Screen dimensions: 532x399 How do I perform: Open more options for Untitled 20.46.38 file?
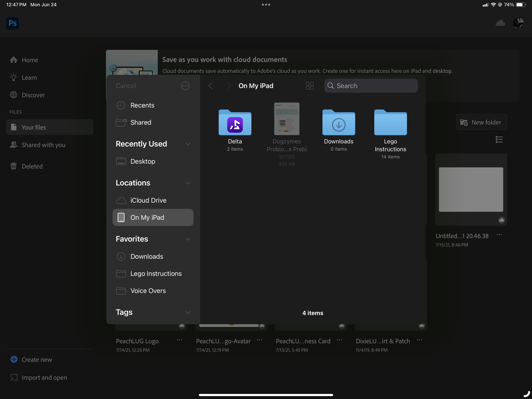[499, 235]
